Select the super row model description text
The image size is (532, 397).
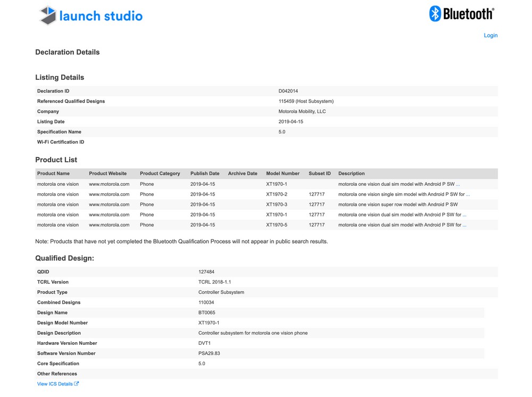[398, 204]
